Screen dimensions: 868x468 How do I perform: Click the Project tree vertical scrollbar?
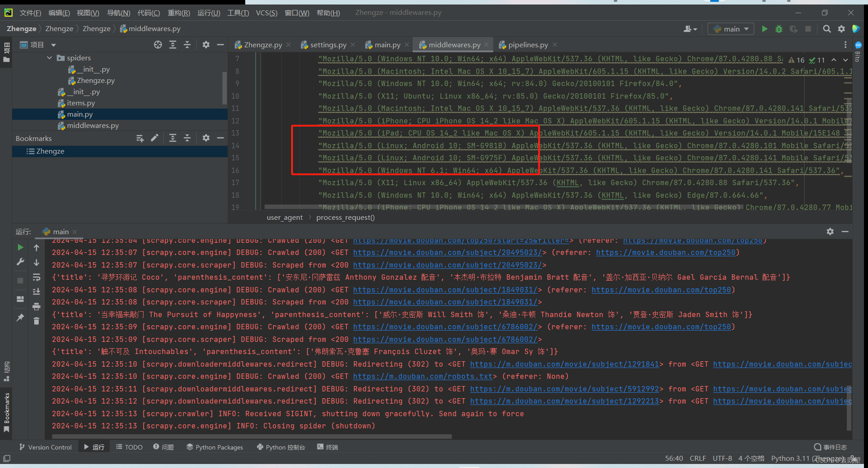[x=224, y=88]
